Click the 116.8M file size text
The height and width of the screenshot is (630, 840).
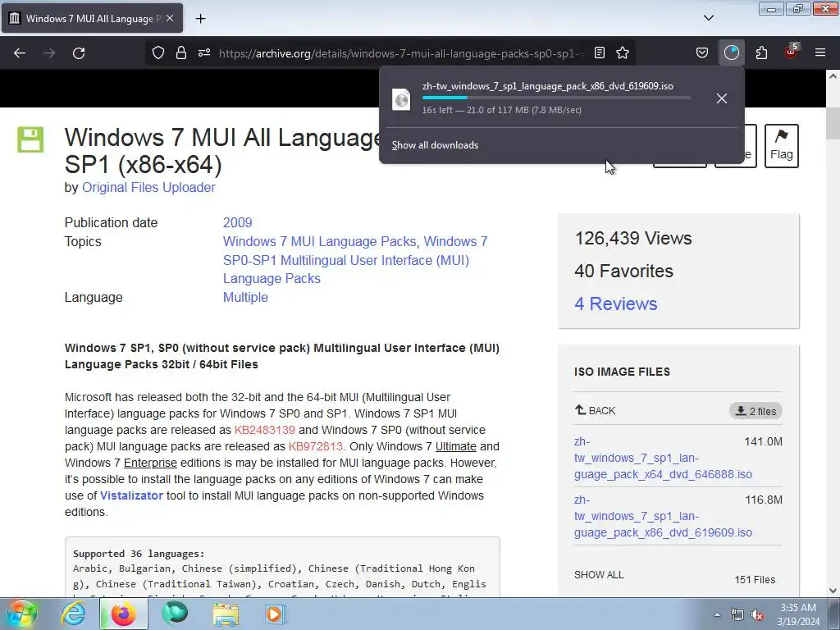(764, 500)
